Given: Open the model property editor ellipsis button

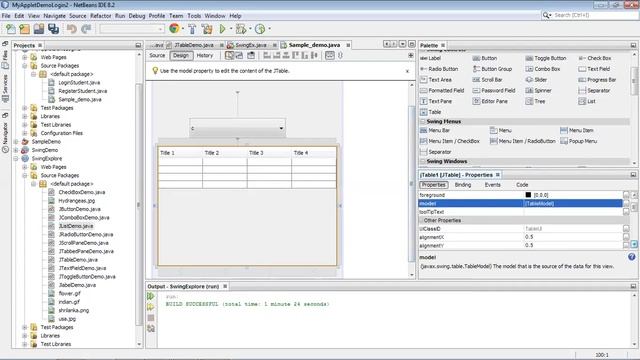Looking at the screenshot, I should pyautogui.click(x=626, y=203).
